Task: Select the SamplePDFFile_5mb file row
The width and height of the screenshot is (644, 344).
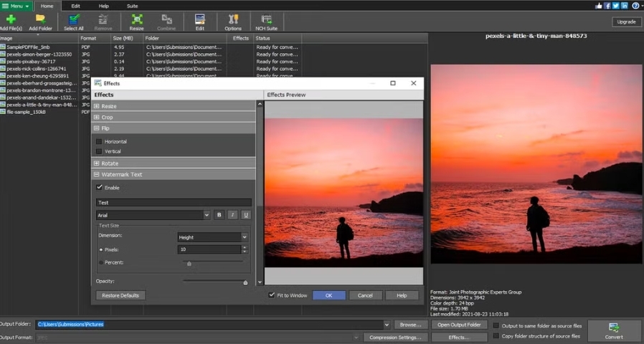Action: coord(150,47)
